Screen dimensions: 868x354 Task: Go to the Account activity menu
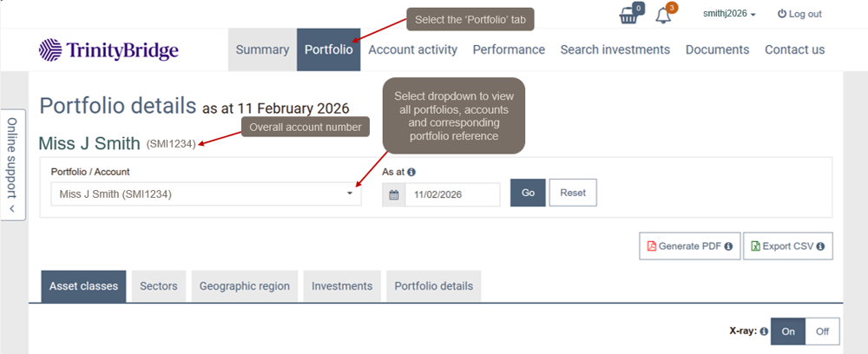412,49
